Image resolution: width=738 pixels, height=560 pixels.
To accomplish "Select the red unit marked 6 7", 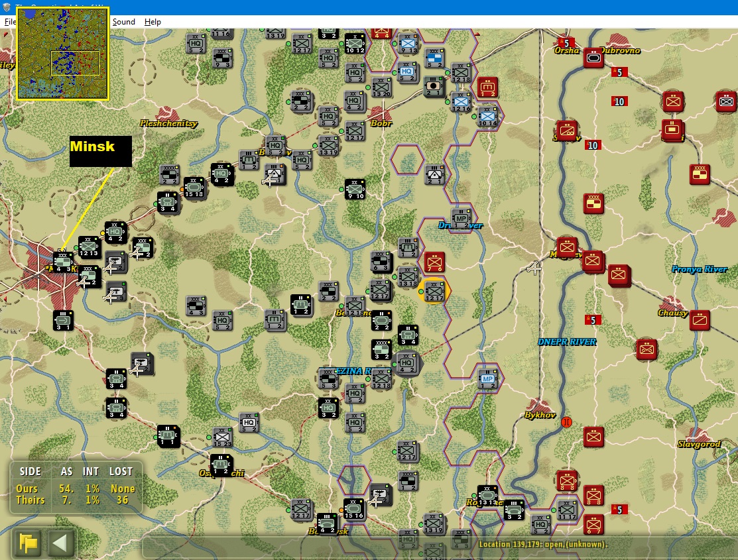I will (x=593, y=524).
